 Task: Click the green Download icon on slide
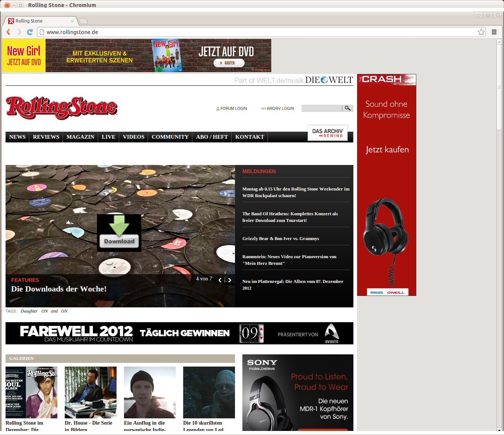[119, 233]
